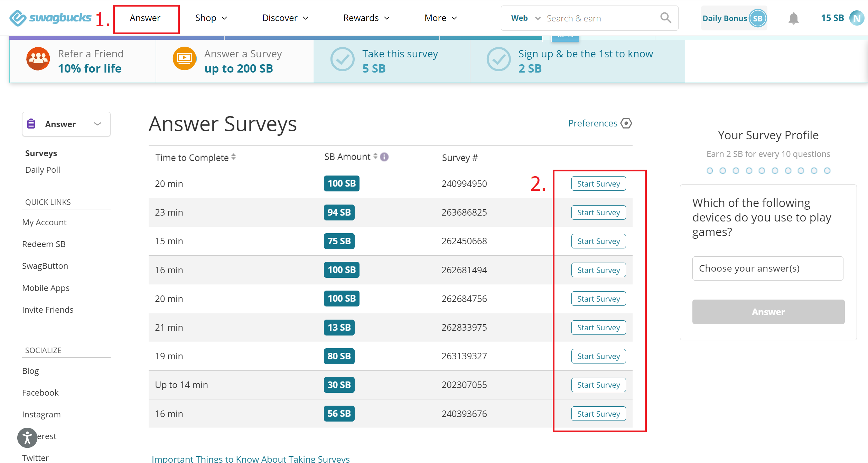Image resolution: width=868 pixels, height=463 pixels.
Task: Click the Daily Bonus SB coin icon
Action: 758,18
